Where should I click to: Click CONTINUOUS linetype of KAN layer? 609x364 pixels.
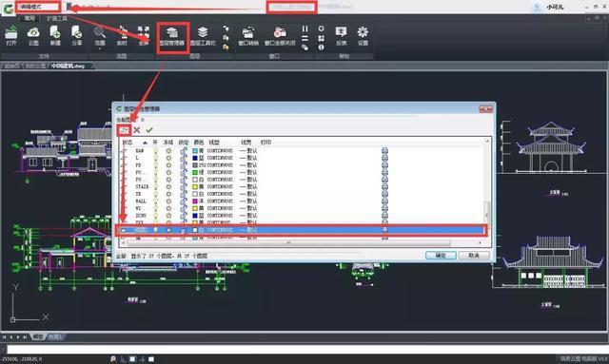tap(220, 150)
